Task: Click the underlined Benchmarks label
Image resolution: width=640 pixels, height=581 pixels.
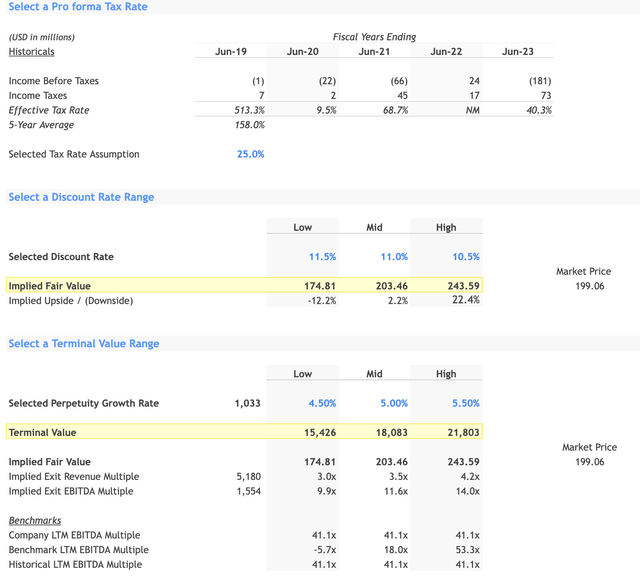Action: [34, 521]
